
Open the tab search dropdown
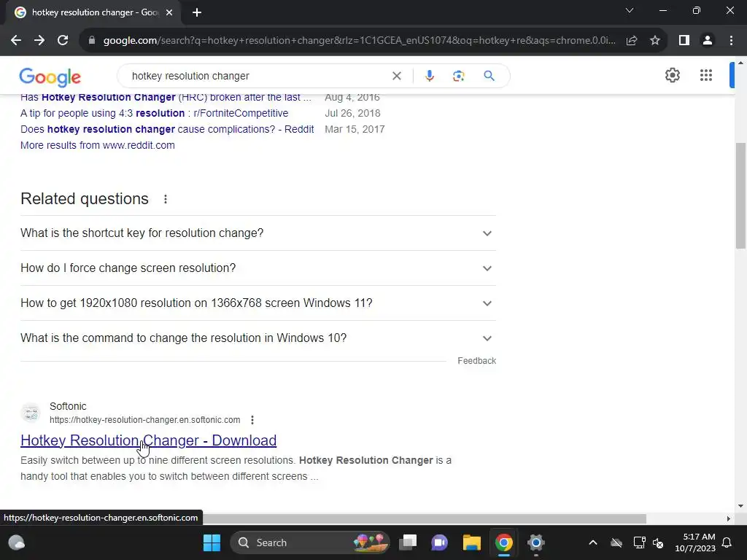(x=630, y=10)
